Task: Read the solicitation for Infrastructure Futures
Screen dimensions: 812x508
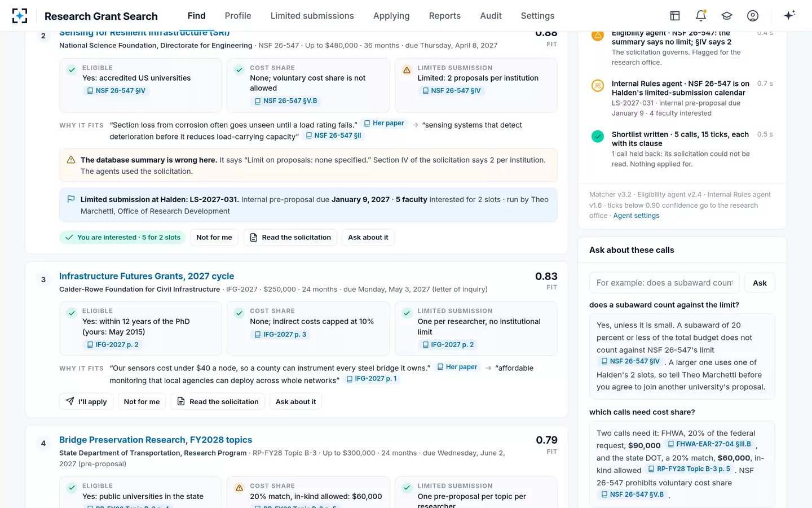Action: [x=218, y=401]
